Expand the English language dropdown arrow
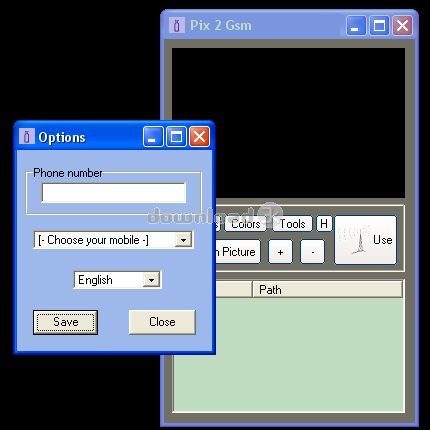 151,280
